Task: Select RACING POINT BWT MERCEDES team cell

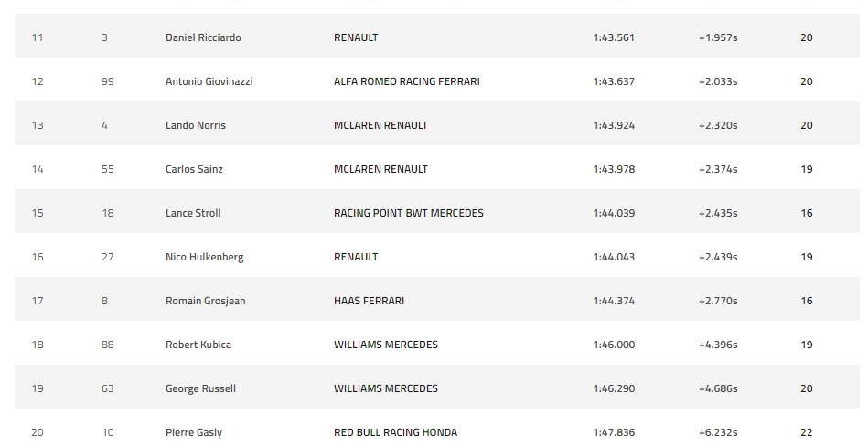Action: coord(409,213)
